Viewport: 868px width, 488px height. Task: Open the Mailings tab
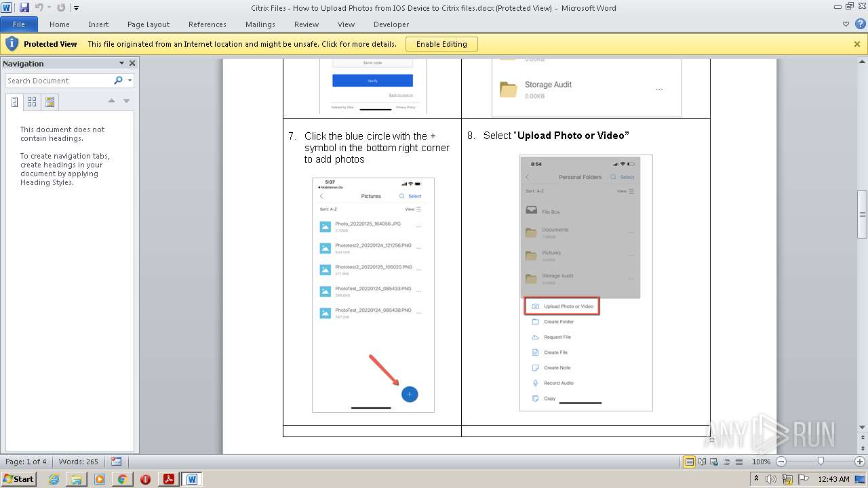(x=260, y=24)
